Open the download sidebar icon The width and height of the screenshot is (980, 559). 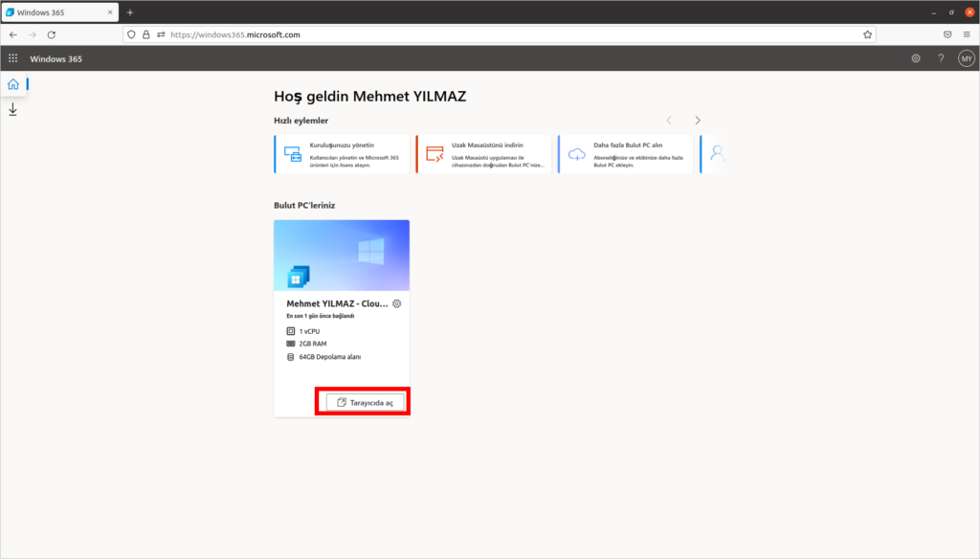[x=12, y=109]
